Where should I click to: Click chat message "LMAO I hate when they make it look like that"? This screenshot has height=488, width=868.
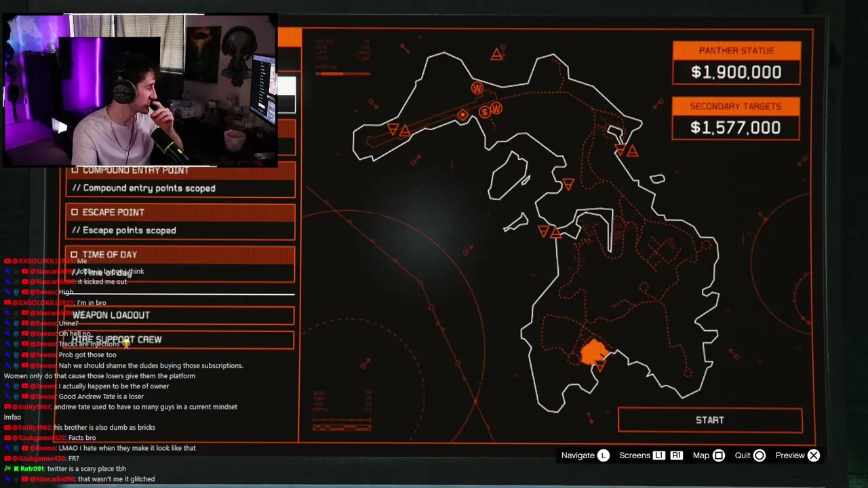pyautogui.click(x=127, y=448)
